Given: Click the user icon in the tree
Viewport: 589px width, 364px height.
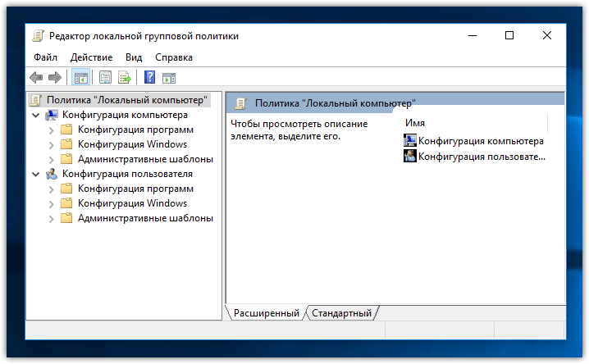Looking at the screenshot, I should 52,174.
